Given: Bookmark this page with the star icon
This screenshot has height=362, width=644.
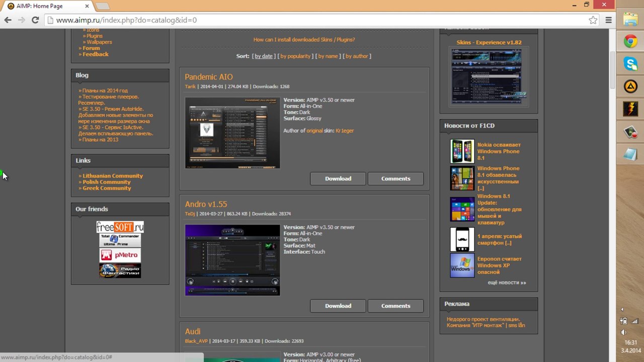Looking at the screenshot, I should (x=593, y=20).
